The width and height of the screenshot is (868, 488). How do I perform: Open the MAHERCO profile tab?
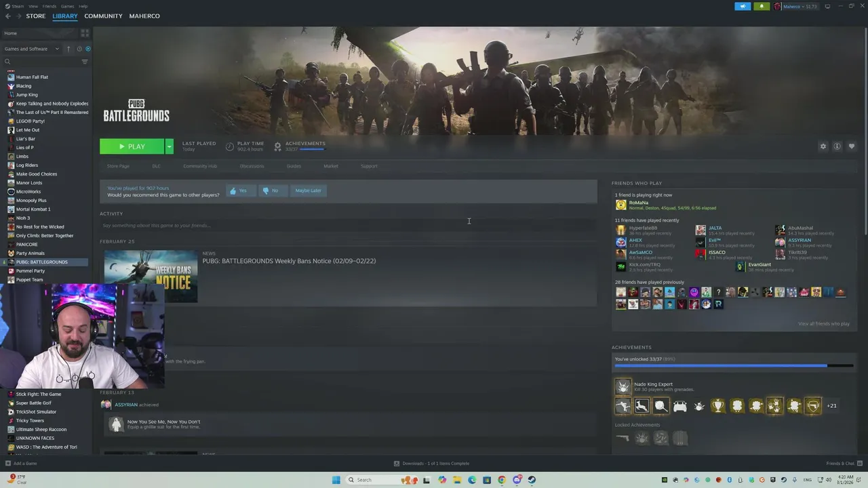pyautogui.click(x=144, y=16)
